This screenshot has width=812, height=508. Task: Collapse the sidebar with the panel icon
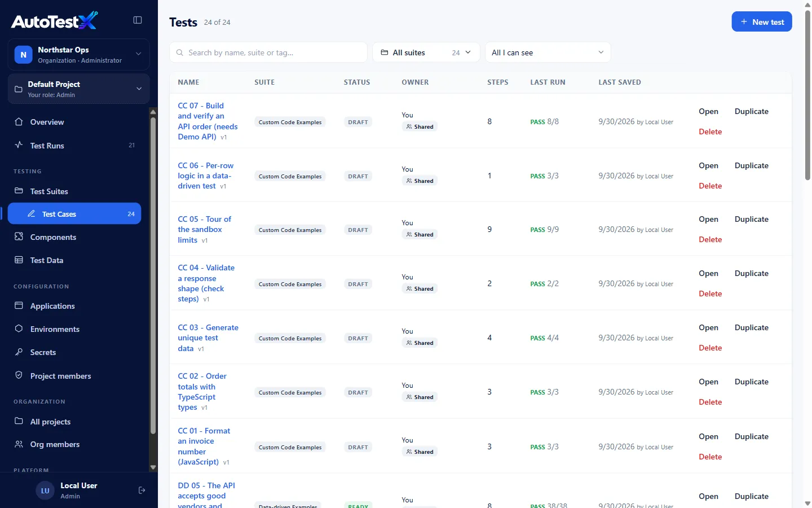[138, 20]
